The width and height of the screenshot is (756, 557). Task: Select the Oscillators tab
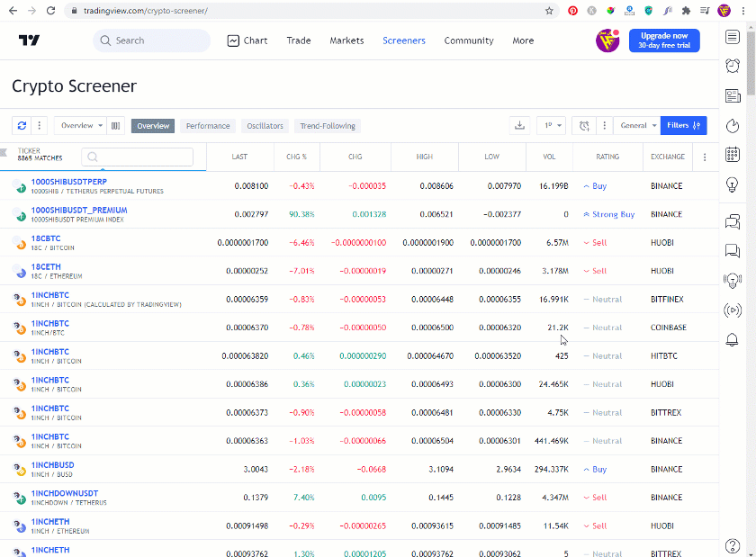(265, 126)
